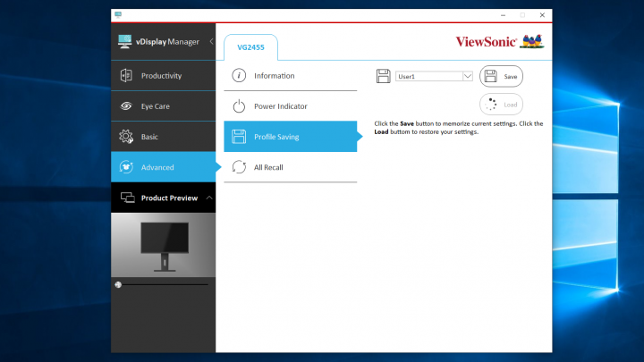Open the Productivity section
The width and height of the screenshot is (644, 362).
(x=163, y=75)
